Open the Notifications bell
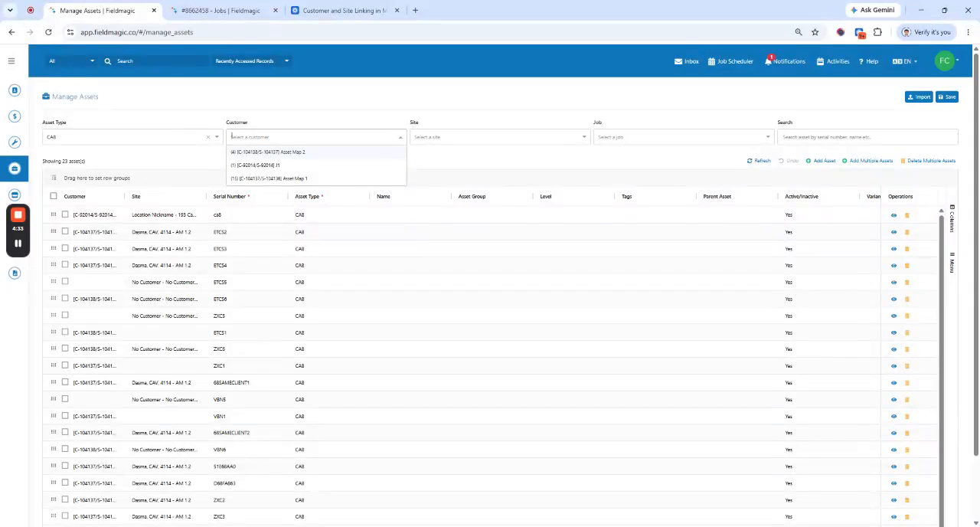The height and width of the screenshot is (527, 980). tap(785, 61)
